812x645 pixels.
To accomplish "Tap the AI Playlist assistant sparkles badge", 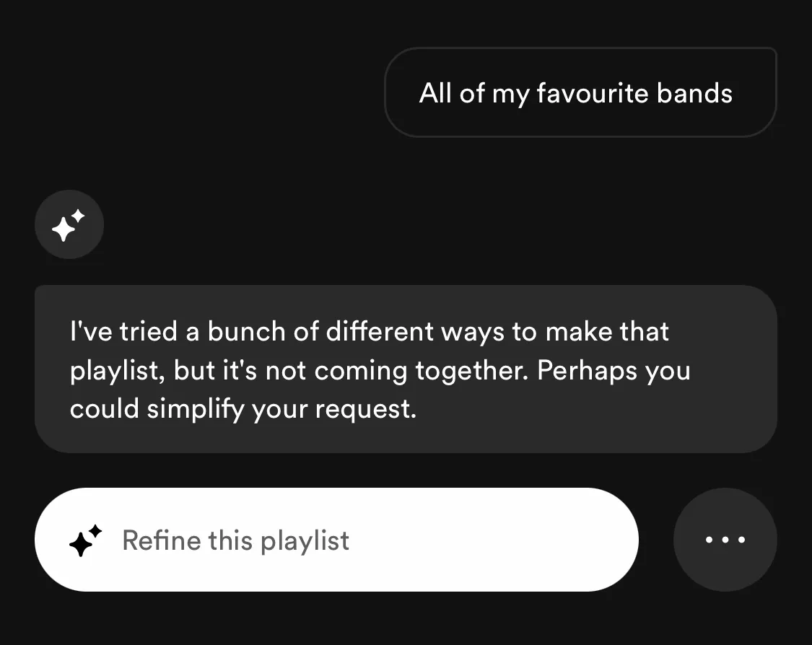I will click(x=69, y=224).
